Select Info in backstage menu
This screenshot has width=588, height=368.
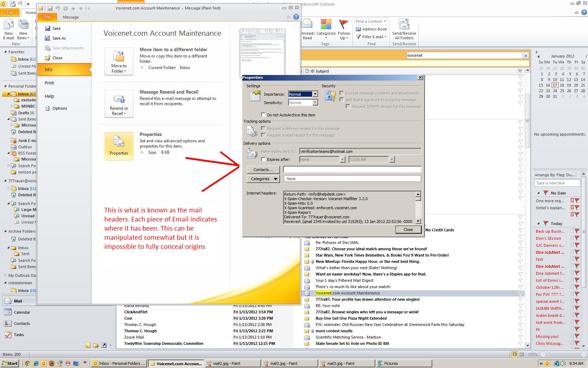tap(64, 70)
